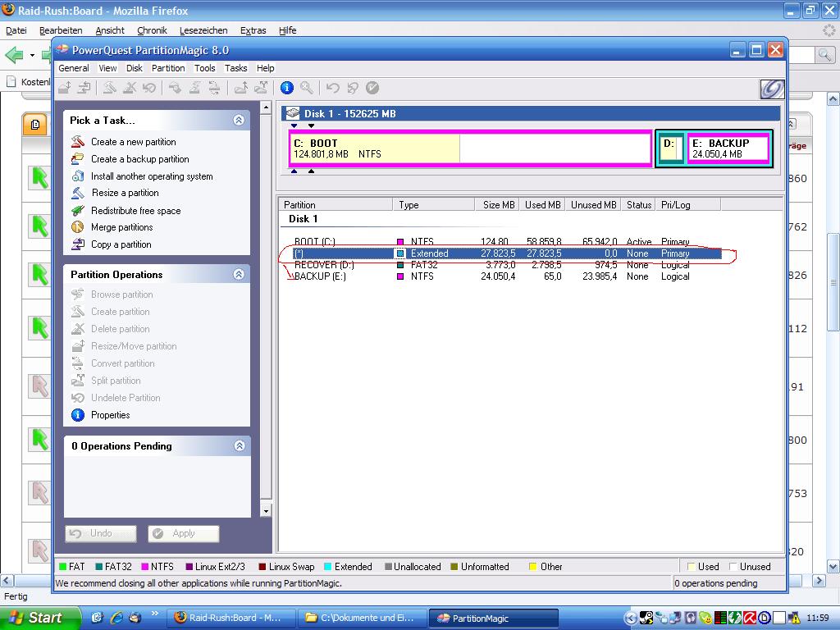
Task: Click the disk with upward arrow toolbar icon
Action: tap(240, 88)
